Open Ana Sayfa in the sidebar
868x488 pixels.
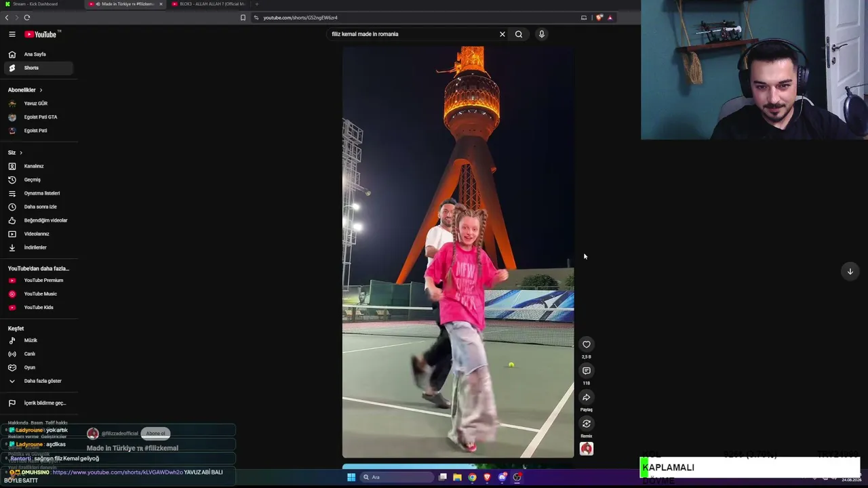pos(39,54)
